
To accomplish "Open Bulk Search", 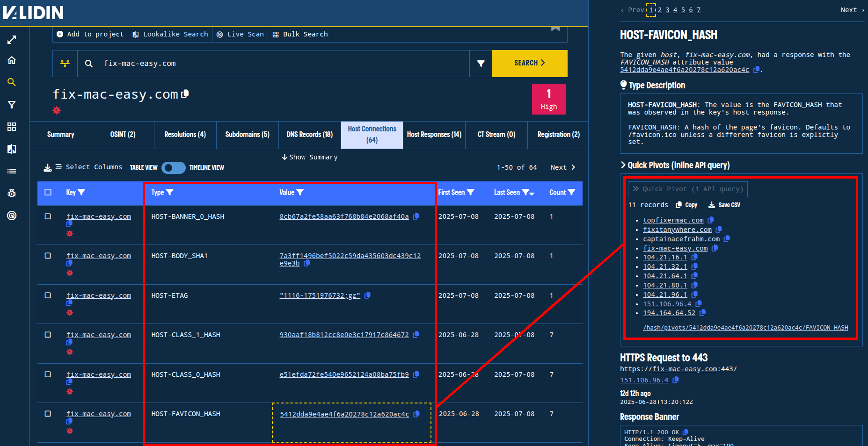I will 300,34.
